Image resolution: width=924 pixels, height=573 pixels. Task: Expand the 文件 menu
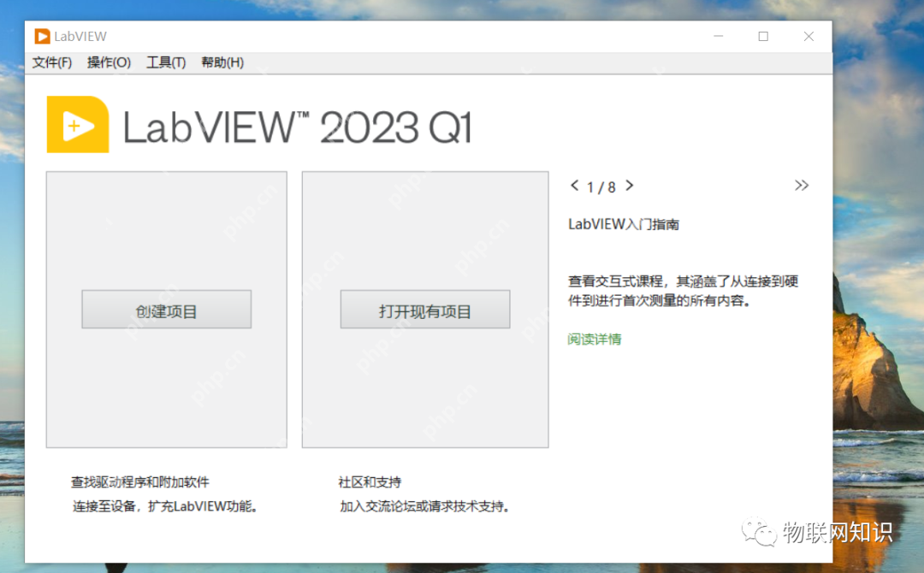[51, 62]
